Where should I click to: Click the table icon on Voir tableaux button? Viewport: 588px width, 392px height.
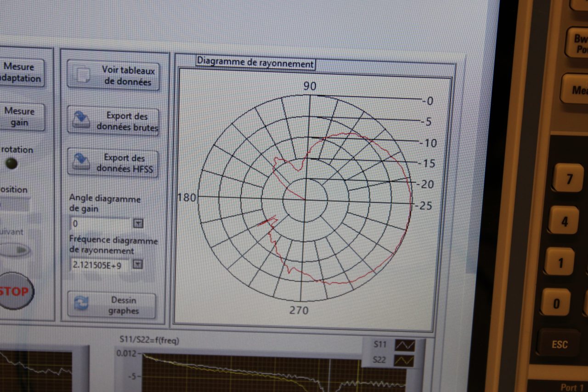click(83, 75)
